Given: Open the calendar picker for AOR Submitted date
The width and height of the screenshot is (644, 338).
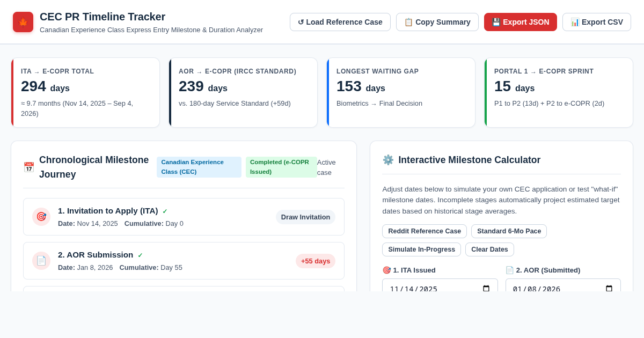Looking at the screenshot, I should [x=609, y=289].
